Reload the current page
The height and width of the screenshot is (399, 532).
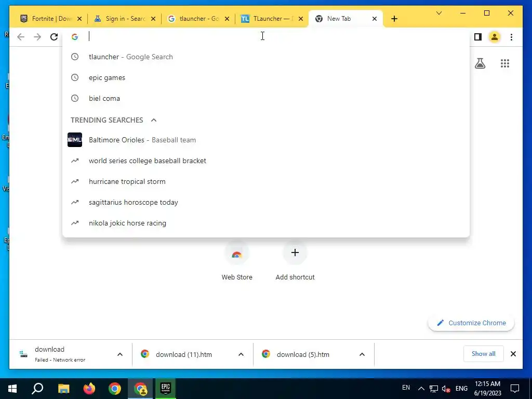[54, 37]
